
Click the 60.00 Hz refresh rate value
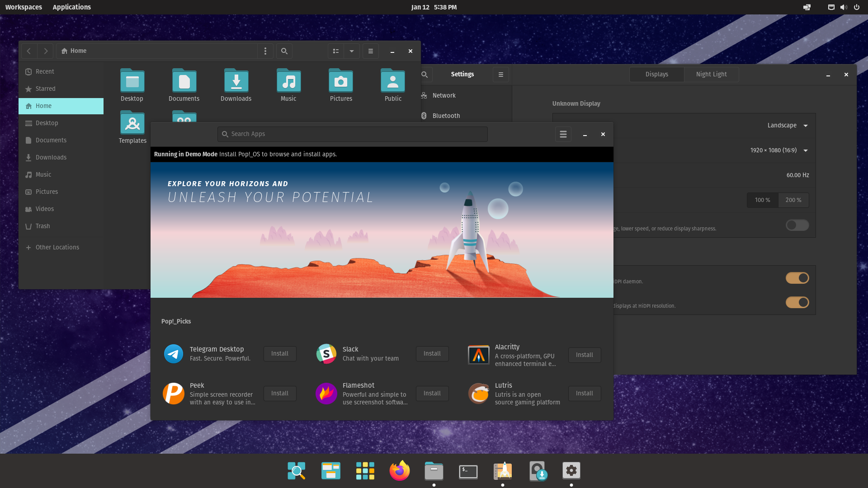798,175
